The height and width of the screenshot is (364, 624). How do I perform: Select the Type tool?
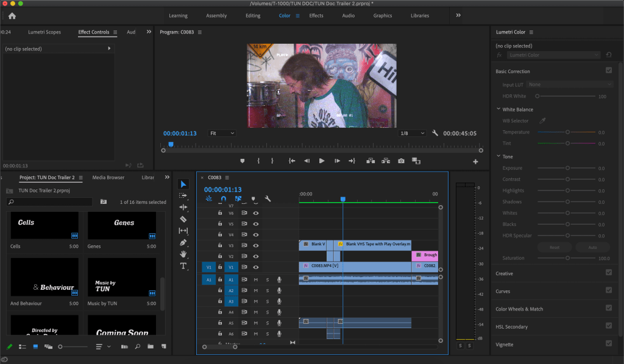183,266
